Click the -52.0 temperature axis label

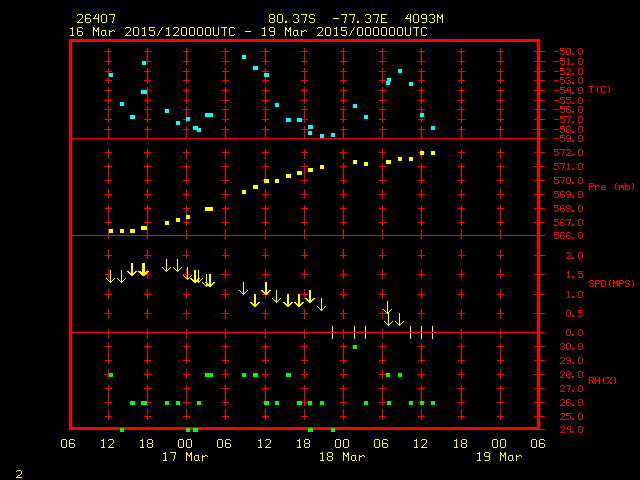569,72
